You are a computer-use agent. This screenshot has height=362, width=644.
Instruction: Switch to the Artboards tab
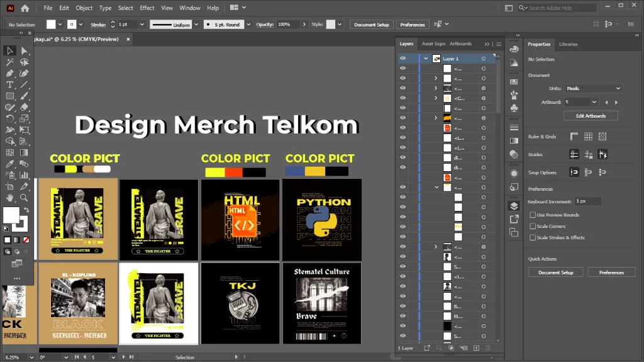tap(460, 43)
